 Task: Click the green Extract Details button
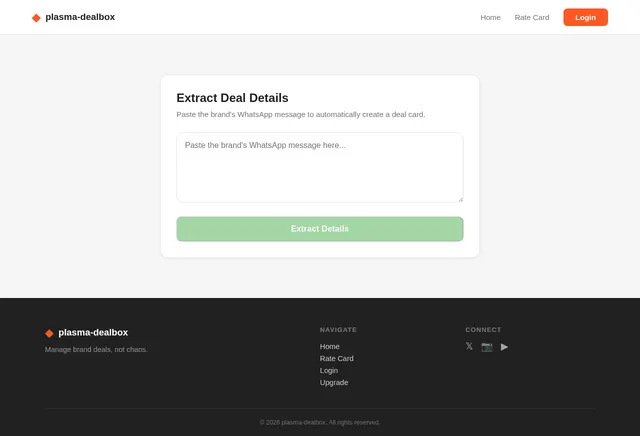click(x=320, y=229)
